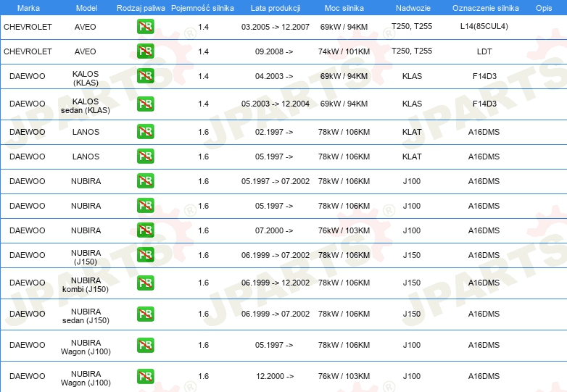567x392 pixels.
Task: Click the Oznaczenie silnika column header
Action: (x=486, y=8)
